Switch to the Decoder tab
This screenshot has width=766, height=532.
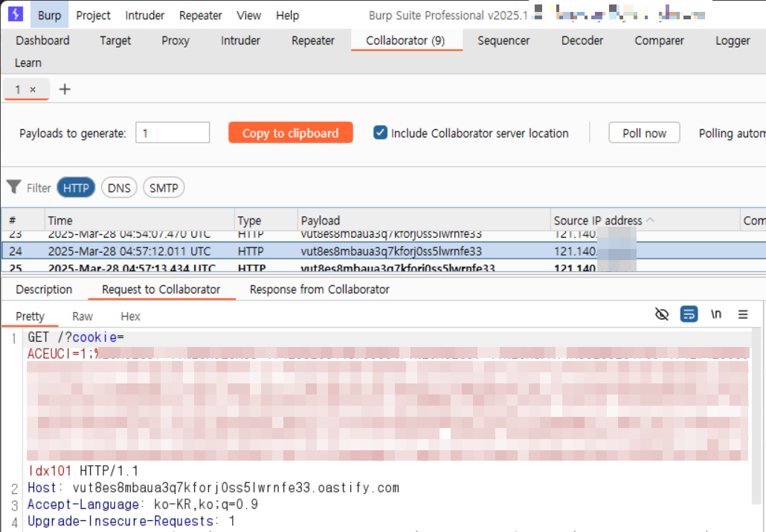582,41
